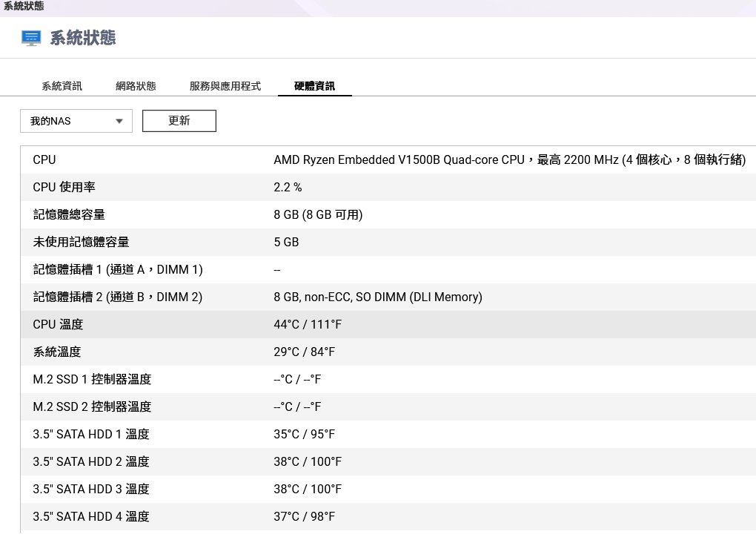Switch to the 系統資訊 tab
Viewport: 756px width, 540px height.
62,86
